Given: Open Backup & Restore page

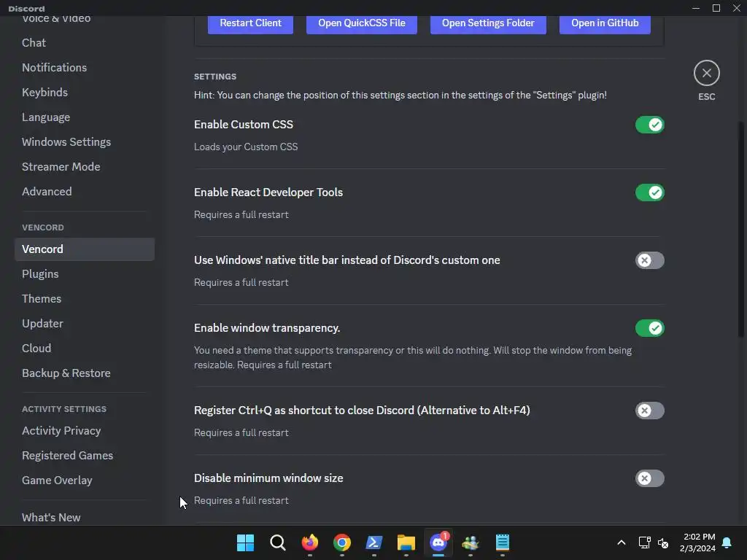Looking at the screenshot, I should tap(85, 373).
